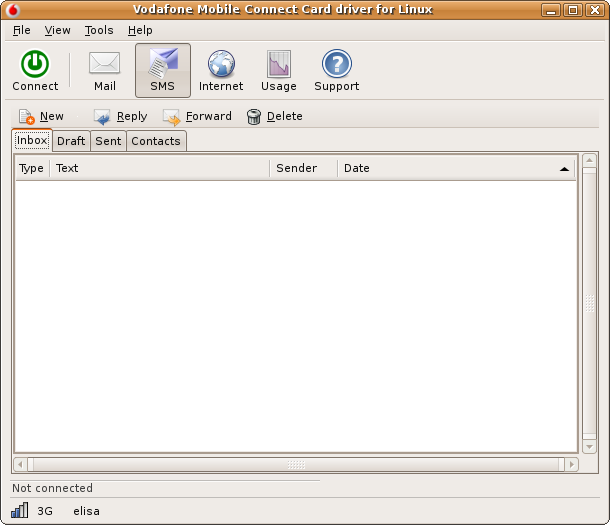The height and width of the screenshot is (525, 610).
Task: Click the vertical scrollbar down arrow
Action: pyautogui.click(x=590, y=447)
